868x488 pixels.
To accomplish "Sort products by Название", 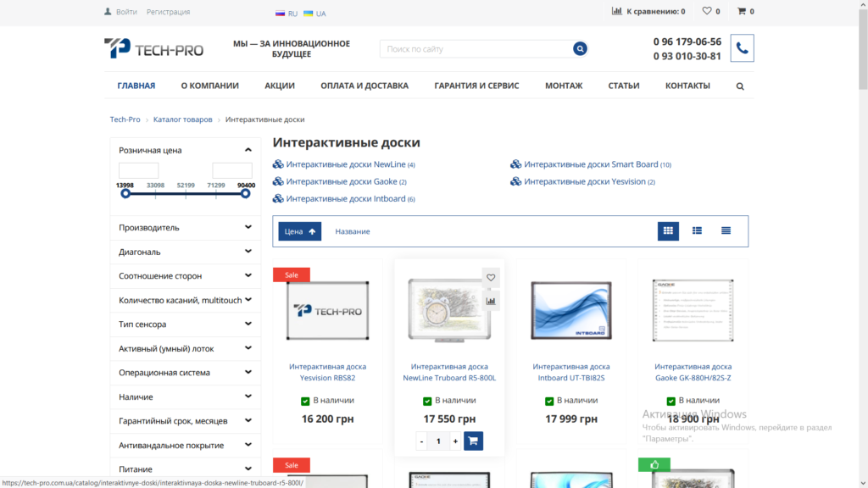I will 352,231.
